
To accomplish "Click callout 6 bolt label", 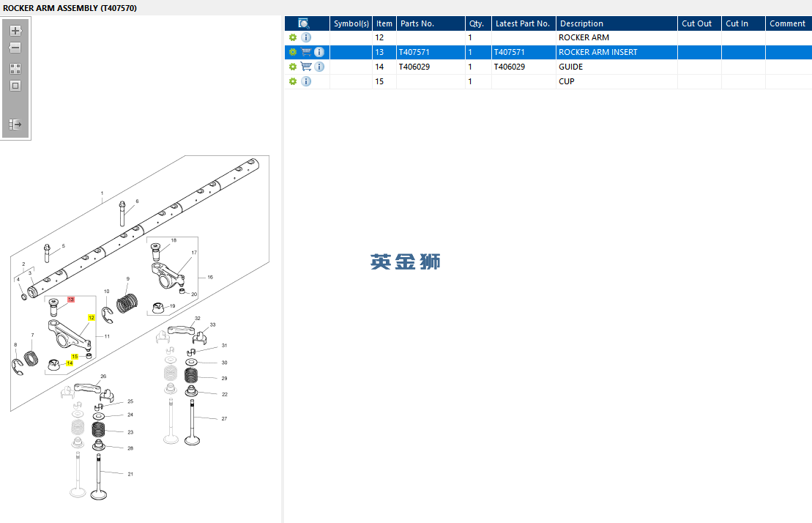I will point(137,201).
